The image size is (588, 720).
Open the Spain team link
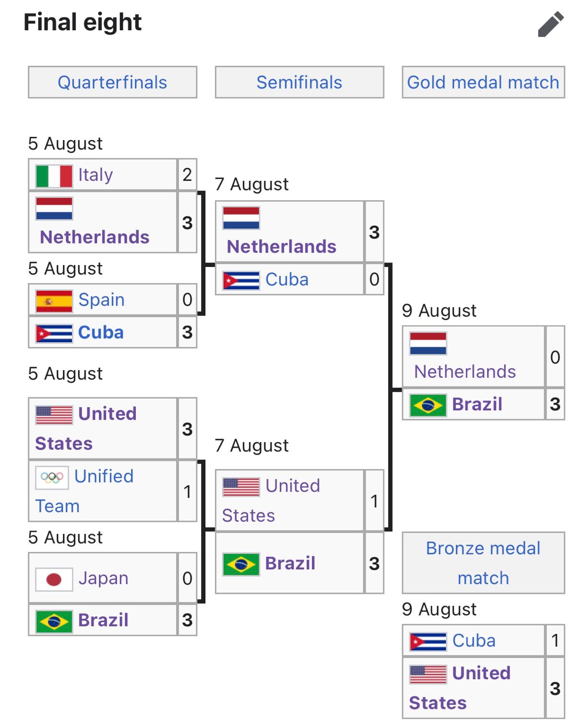click(x=101, y=300)
